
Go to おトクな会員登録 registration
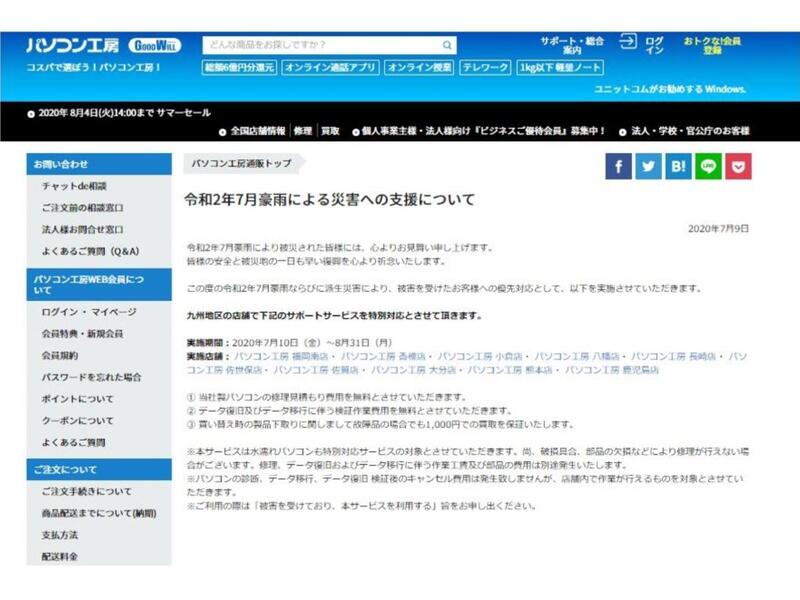pos(712,45)
